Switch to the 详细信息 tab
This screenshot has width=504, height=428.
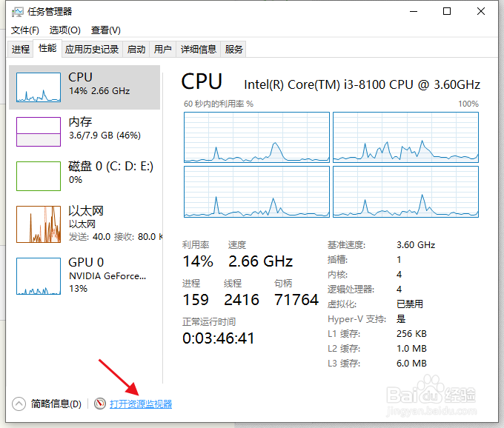199,49
